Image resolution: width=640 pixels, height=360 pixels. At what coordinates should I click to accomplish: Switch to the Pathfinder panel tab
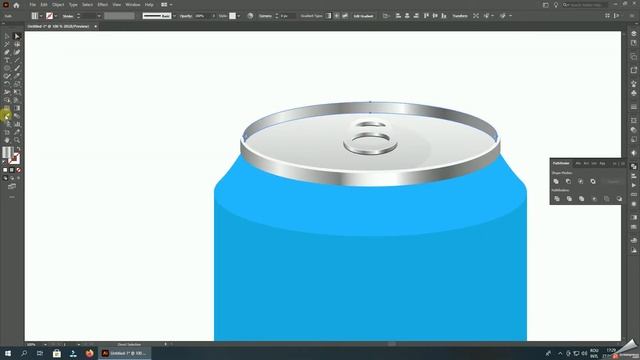pyautogui.click(x=561, y=163)
